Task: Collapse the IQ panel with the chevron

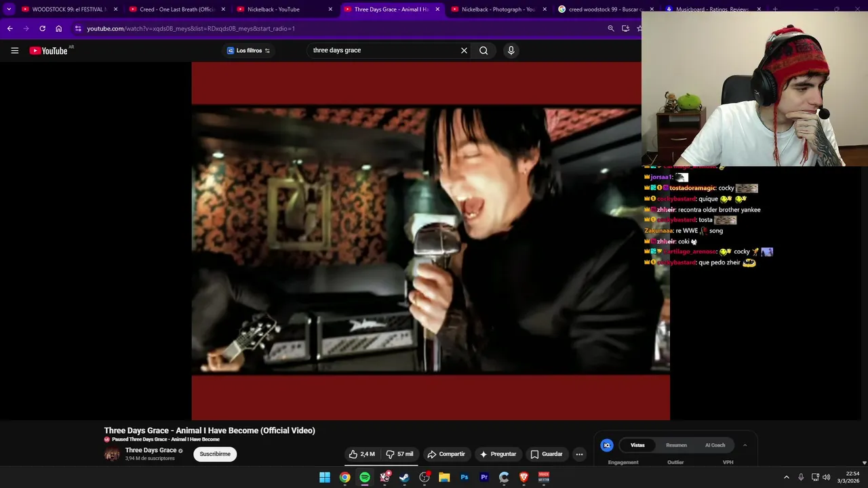Action: tap(745, 445)
